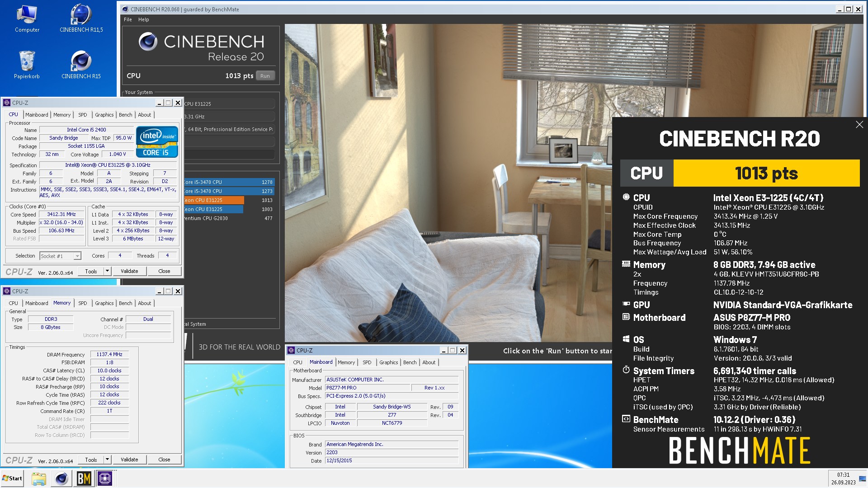Click Validate in CPU-Z CPU window
Image resolution: width=868 pixels, height=488 pixels.
[x=129, y=271]
